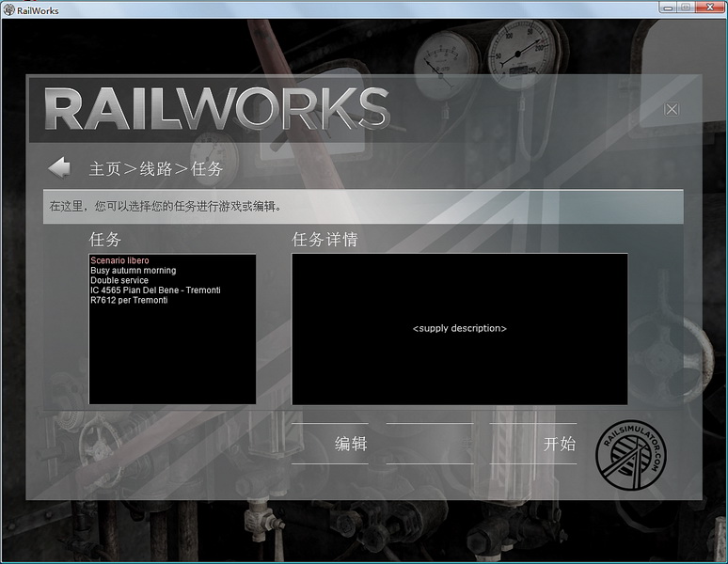The height and width of the screenshot is (564, 728).
Task: Select Busy autumn morning scenario
Action: [x=134, y=271]
